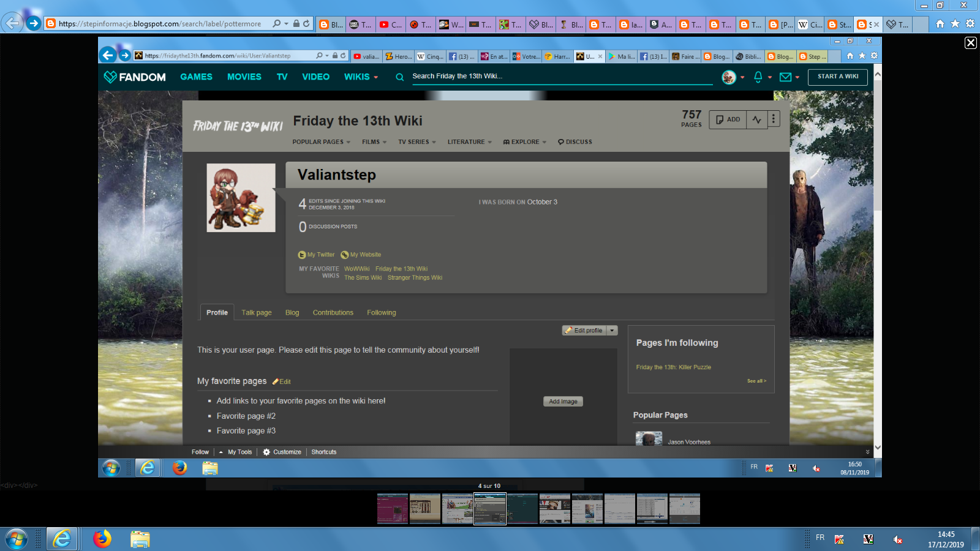Switch to the YouTube 'C...' browser tab
This screenshot has width=980, height=551.
point(391,24)
